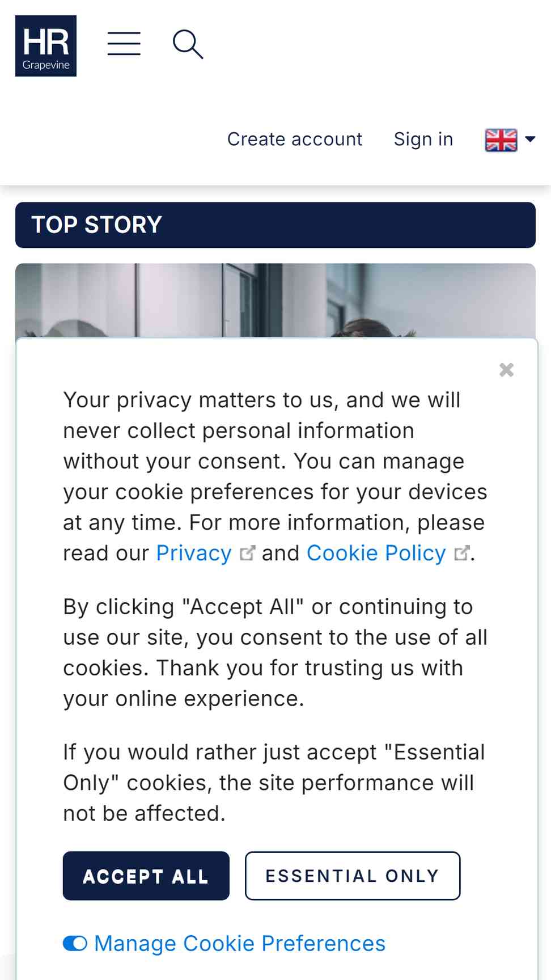Click the magnifying glass search icon
The height and width of the screenshot is (980, 551).
pos(188,45)
